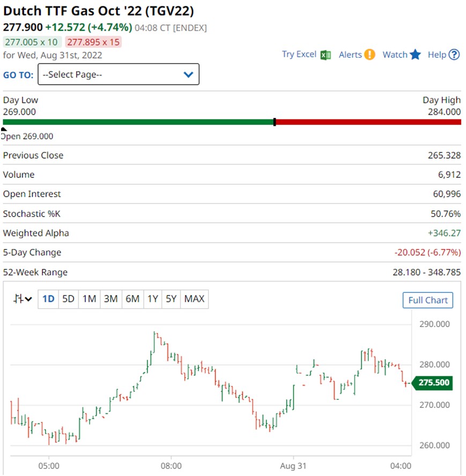Open the chart type selector icon

click(x=23, y=299)
